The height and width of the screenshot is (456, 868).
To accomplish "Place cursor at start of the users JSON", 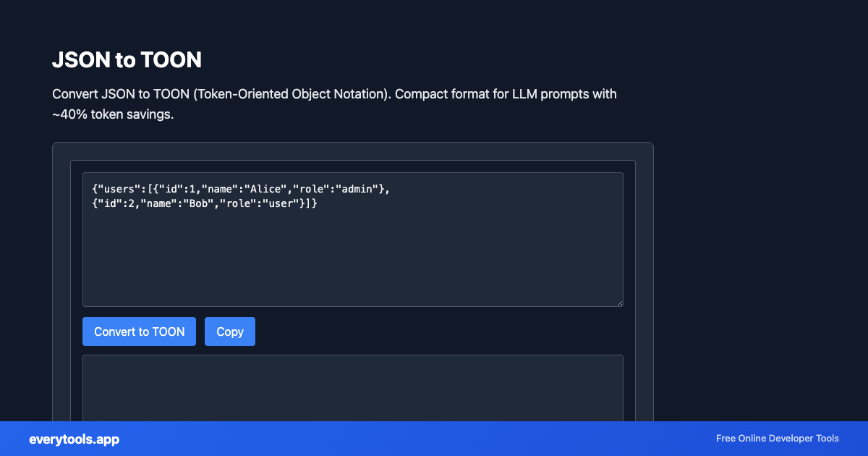I will (x=93, y=188).
